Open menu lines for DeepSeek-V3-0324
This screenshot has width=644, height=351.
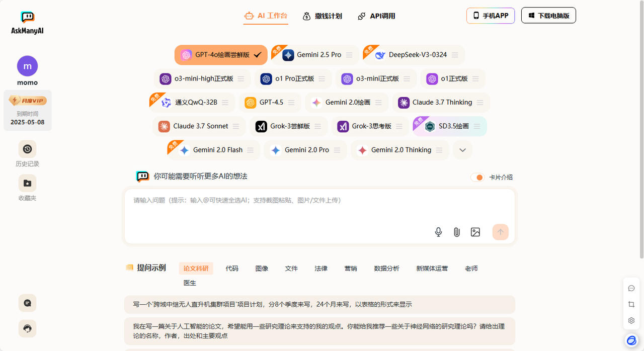[455, 55]
